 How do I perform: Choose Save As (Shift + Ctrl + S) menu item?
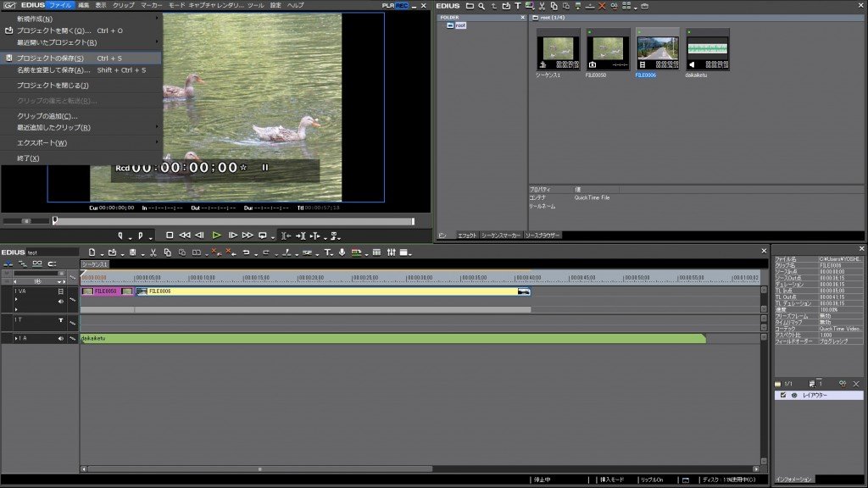81,70
